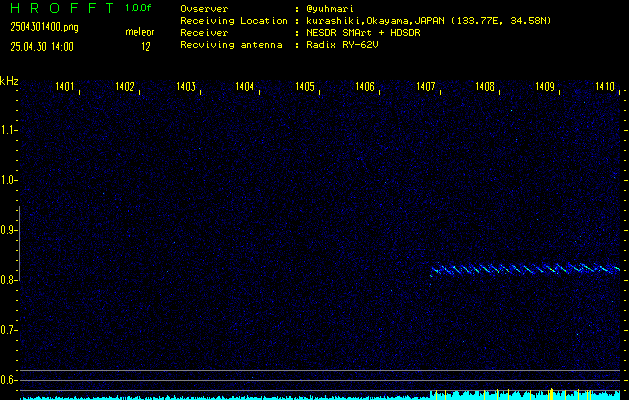The image size is (629, 400).
Task: Click version label 1.0.0f
Action: pyautogui.click(x=138, y=8)
